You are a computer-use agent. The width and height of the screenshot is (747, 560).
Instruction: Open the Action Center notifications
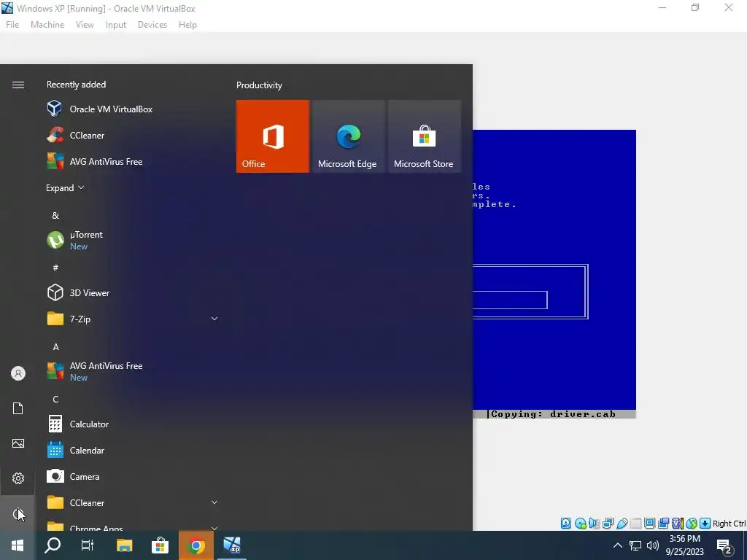coord(724,545)
